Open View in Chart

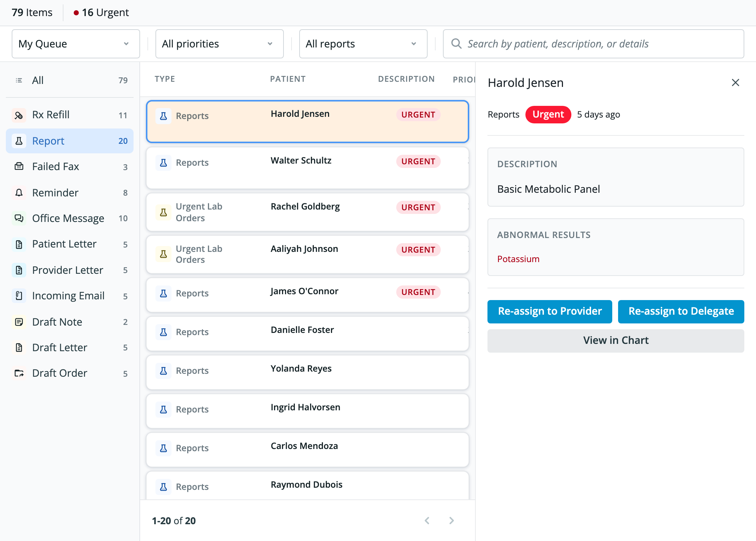point(616,341)
